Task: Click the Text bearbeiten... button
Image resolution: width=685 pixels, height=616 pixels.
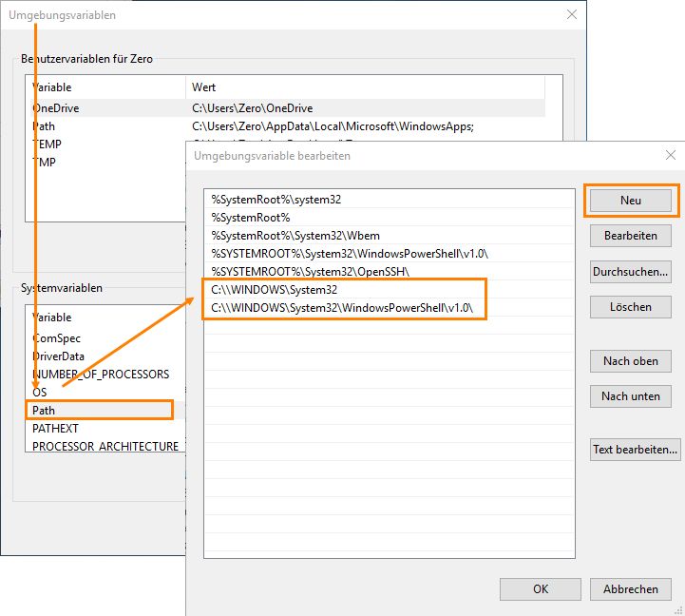Action: click(x=635, y=450)
